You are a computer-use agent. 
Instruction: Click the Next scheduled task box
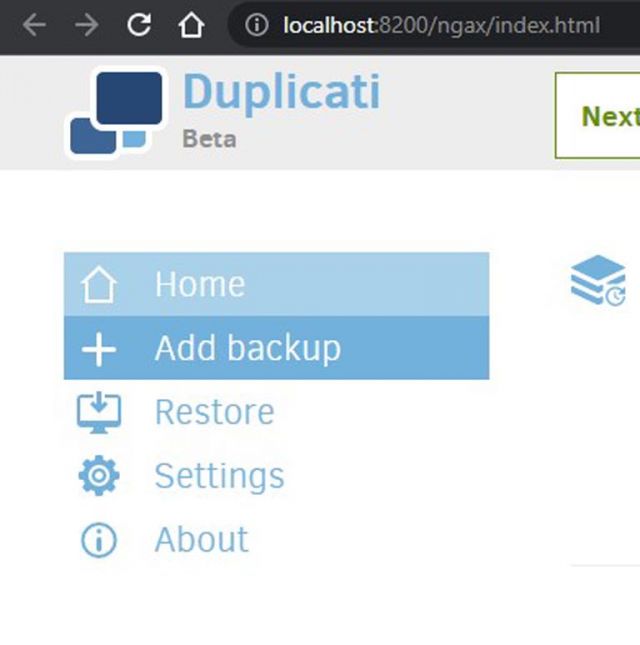point(597,116)
